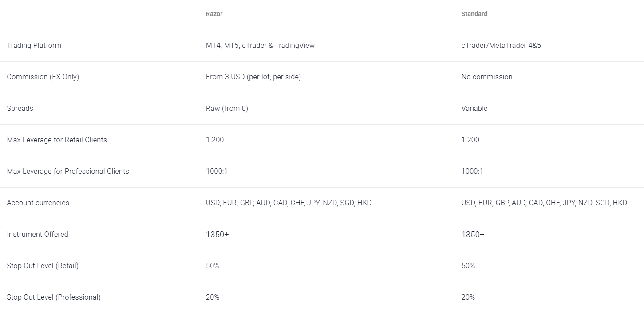
Task: Click the Razor 1000:1 leverage value
Action: (x=217, y=171)
